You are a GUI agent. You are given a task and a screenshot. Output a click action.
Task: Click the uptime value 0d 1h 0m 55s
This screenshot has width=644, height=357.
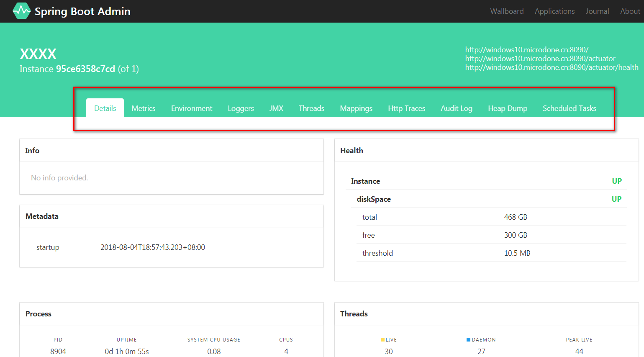click(x=127, y=351)
